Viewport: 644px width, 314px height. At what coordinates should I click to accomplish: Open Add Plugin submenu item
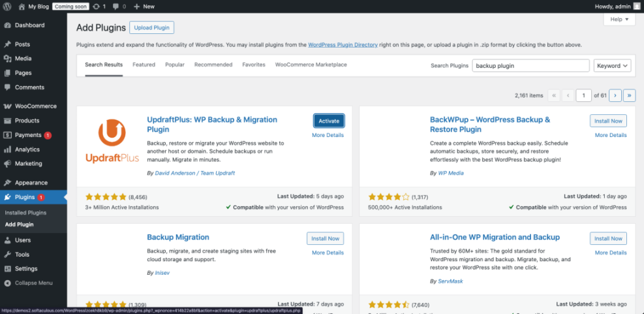pos(20,225)
